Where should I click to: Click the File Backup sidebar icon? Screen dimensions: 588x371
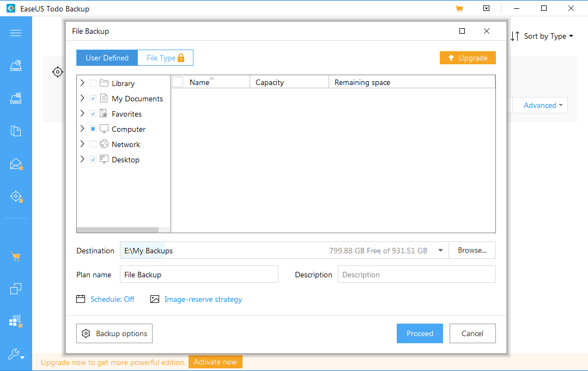(x=16, y=131)
